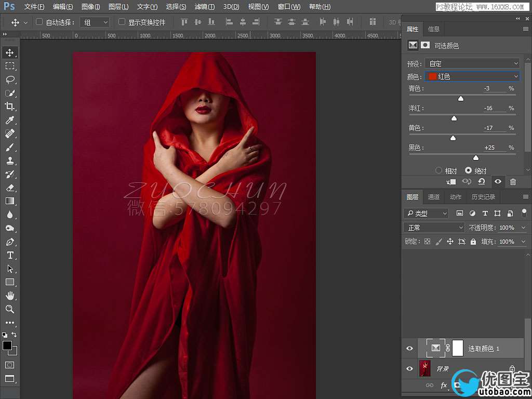The image size is (532, 399).
Task: Select the Healing Brush bandage tool
Action: (x=9, y=134)
